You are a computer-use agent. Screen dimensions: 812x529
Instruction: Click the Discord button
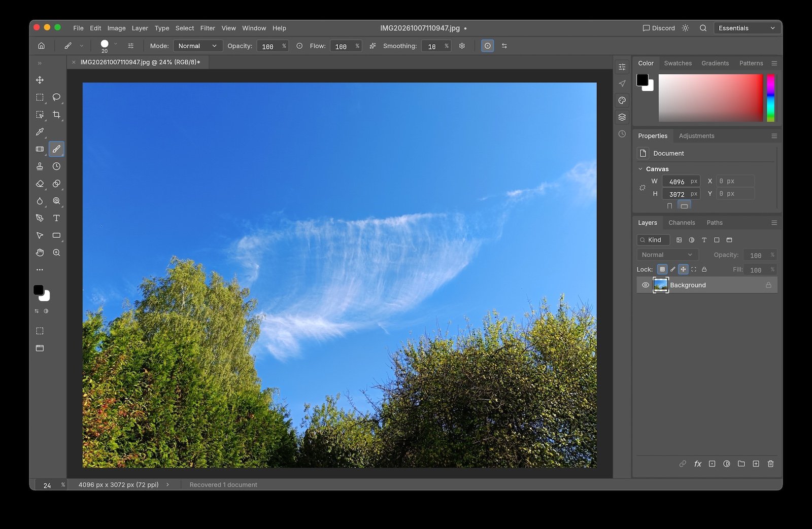(x=659, y=28)
